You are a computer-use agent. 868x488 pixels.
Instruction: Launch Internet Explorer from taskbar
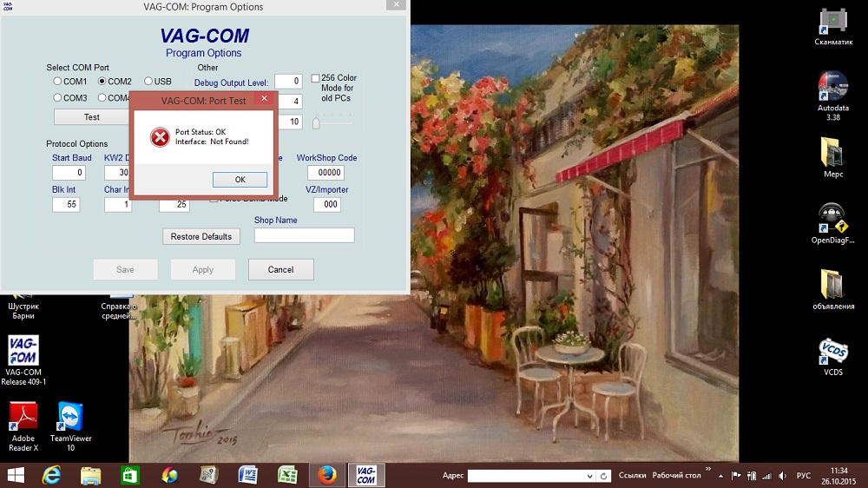[x=51, y=475]
